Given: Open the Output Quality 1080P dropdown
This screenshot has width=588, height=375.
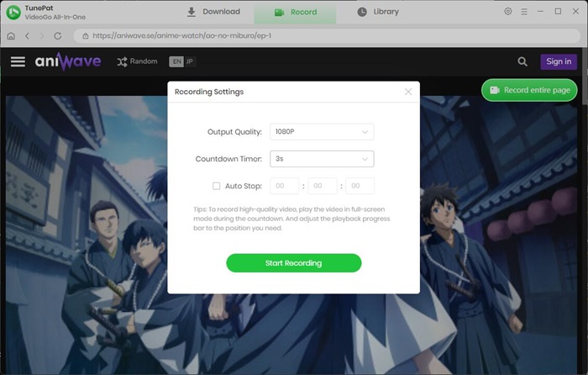Looking at the screenshot, I should (322, 132).
